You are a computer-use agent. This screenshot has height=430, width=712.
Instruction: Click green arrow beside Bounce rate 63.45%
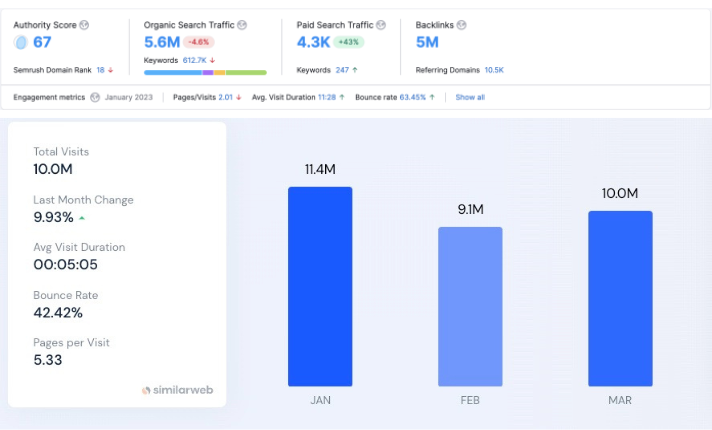pos(432,97)
